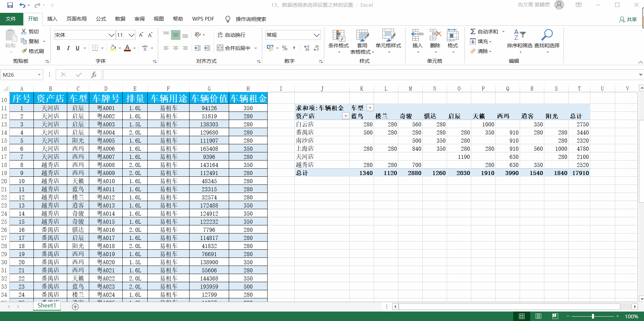Open the 资产店 pivot row filter dropdown
644x321 pixels.
pyautogui.click(x=345, y=116)
